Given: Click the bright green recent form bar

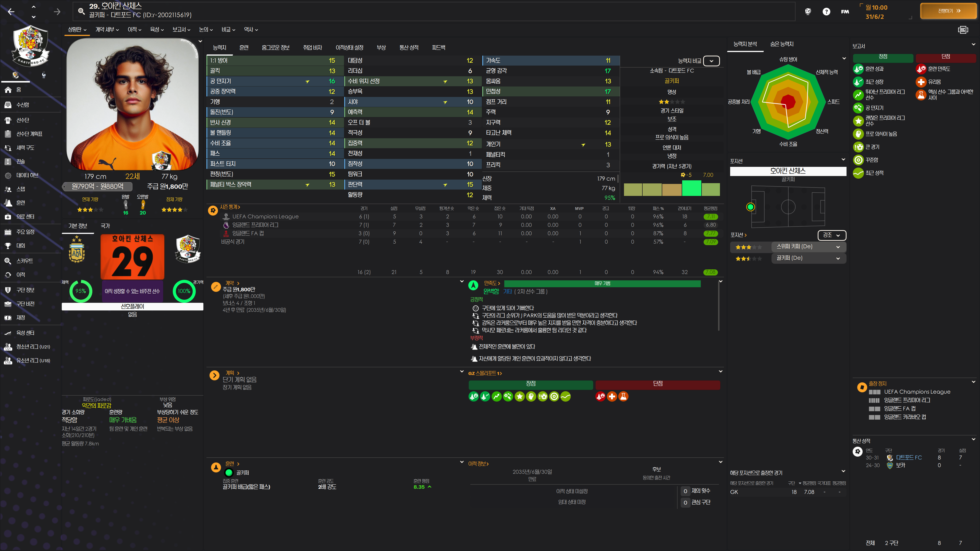Looking at the screenshot, I should point(691,188).
